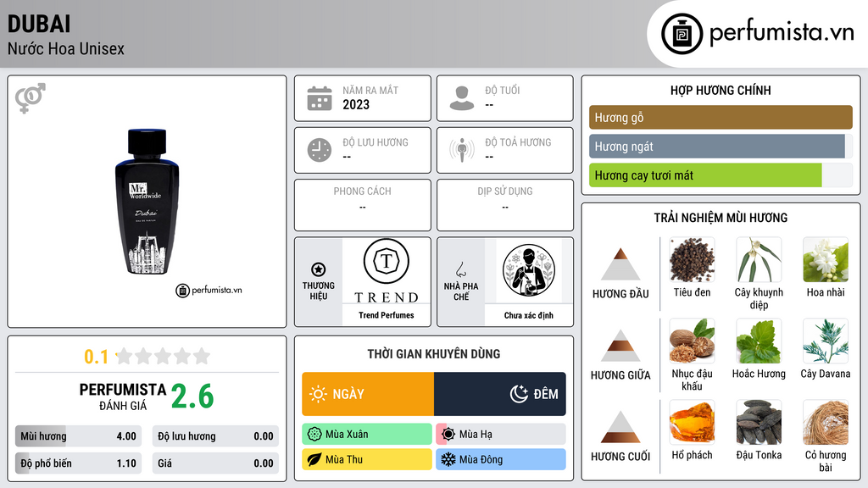Select the Đêm time block
868x488 pixels.
pyautogui.click(x=500, y=394)
